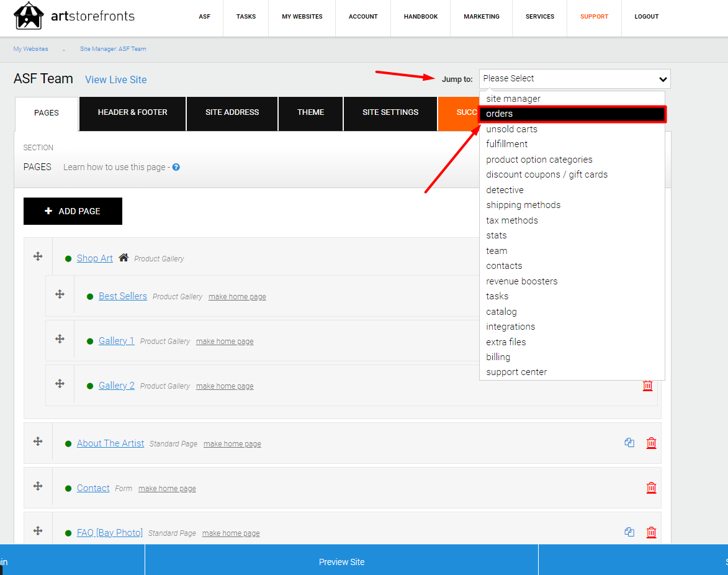Open SUPPORT in top navigation

pyautogui.click(x=594, y=17)
